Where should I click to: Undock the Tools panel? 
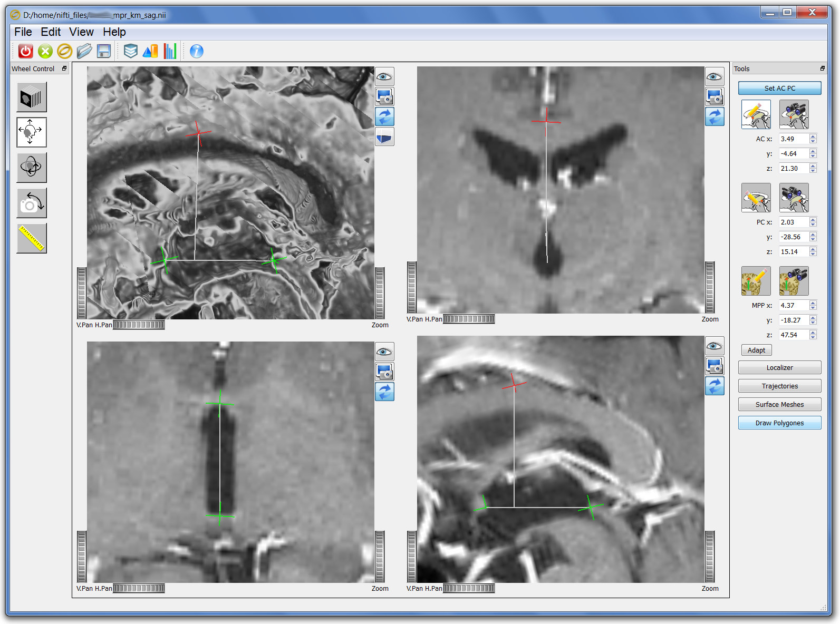pos(822,69)
